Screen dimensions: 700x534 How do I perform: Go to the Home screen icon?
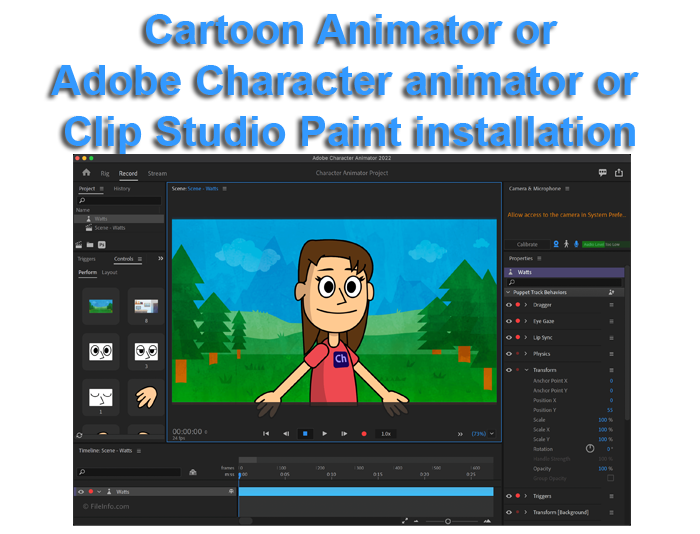click(x=86, y=173)
